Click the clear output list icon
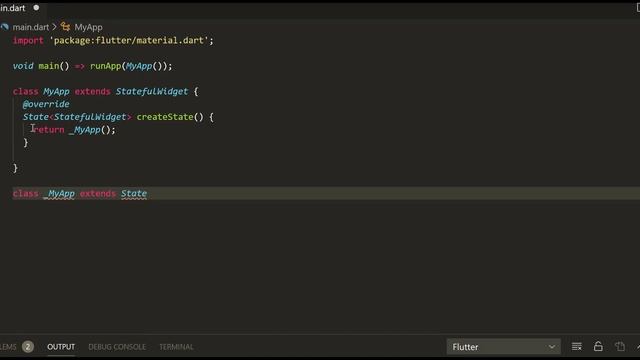The width and height of the screenshot is (640, 360). coord(577,347)
